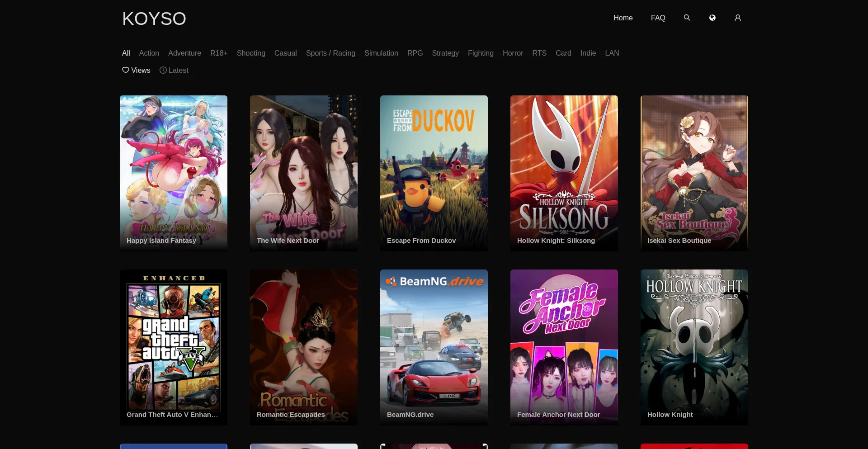The height and width of the screenshot is (449, 868).
Task: Sort the game list by Latest
Action: click(174, 70)
